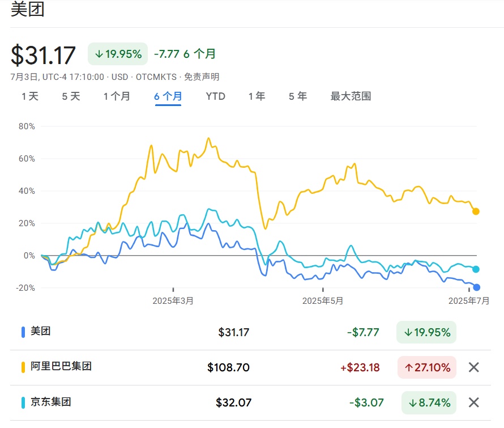
Task: Click the green 19.95% change badge in header
Action: pyautogui.click(x=118, y=54)
